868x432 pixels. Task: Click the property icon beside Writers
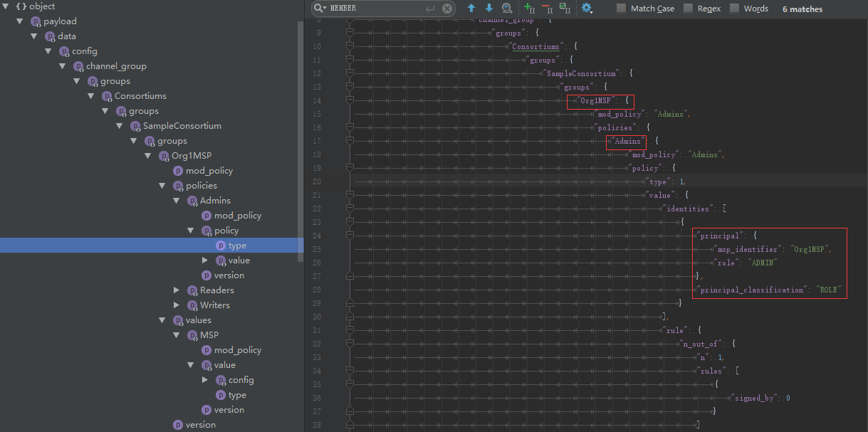point(192,305)
